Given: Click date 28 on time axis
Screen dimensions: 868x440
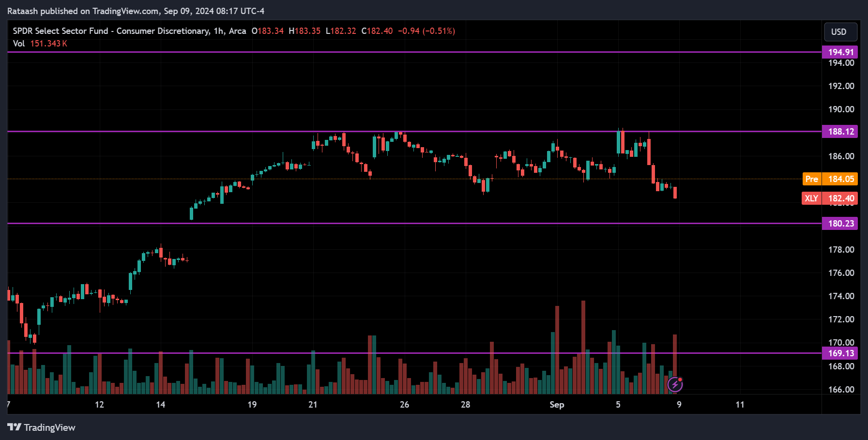Looking at the screenshot, I should point(466,405).
